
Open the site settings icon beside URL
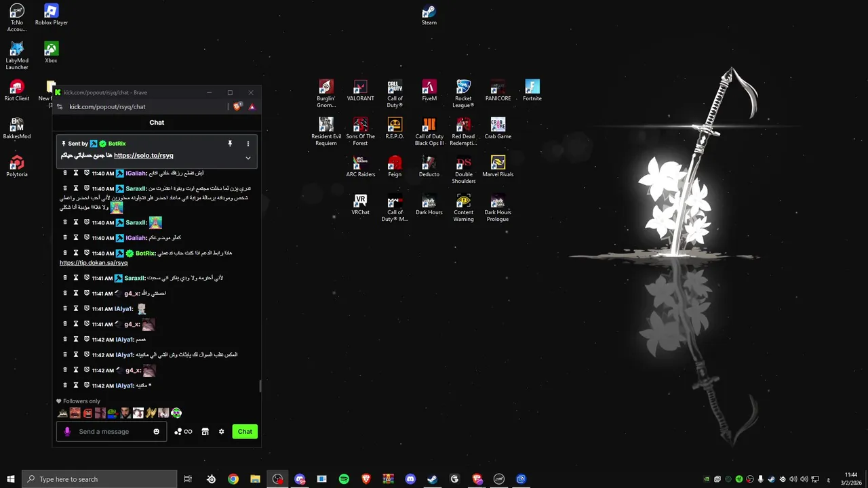tap(60, 106)
